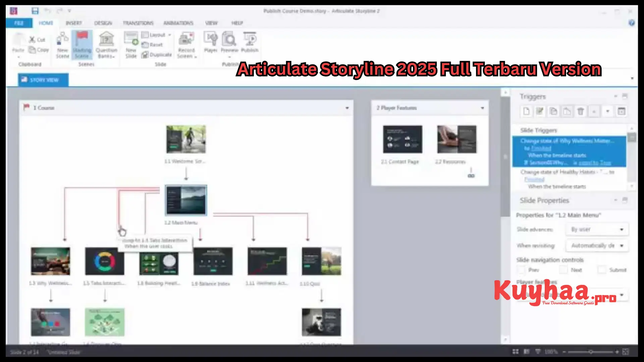Open the FILE menu

(19, 23)
